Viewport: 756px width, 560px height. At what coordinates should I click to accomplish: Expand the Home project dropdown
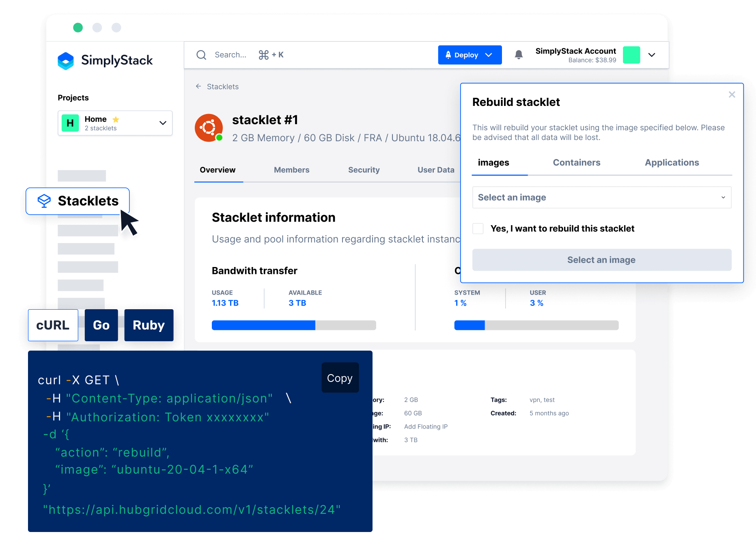pos(163,123)
